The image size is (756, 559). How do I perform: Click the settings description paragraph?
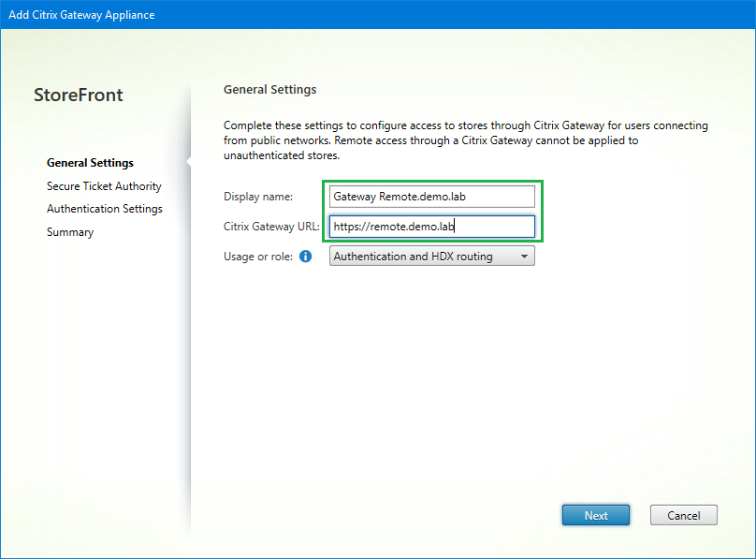tap(465, 140)
